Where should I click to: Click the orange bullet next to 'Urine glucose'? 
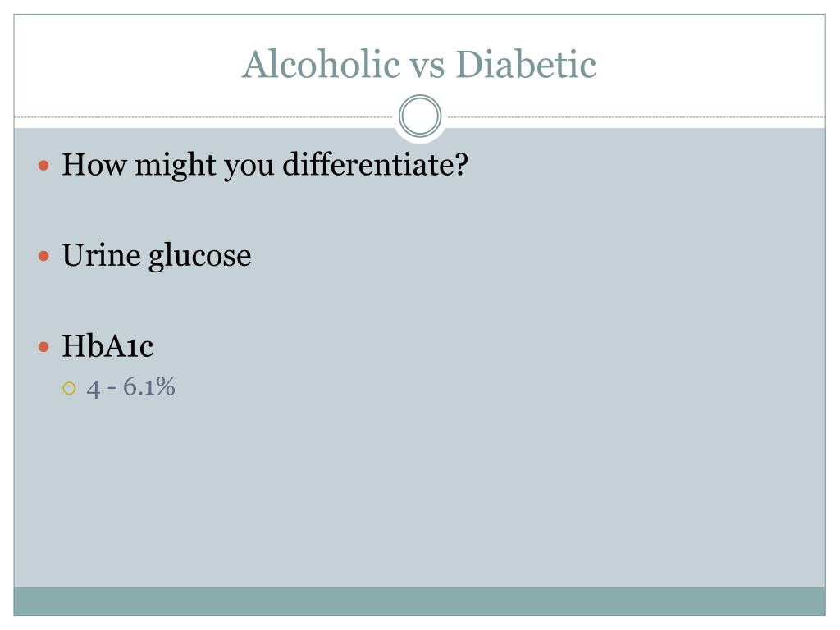pos(44,257)
